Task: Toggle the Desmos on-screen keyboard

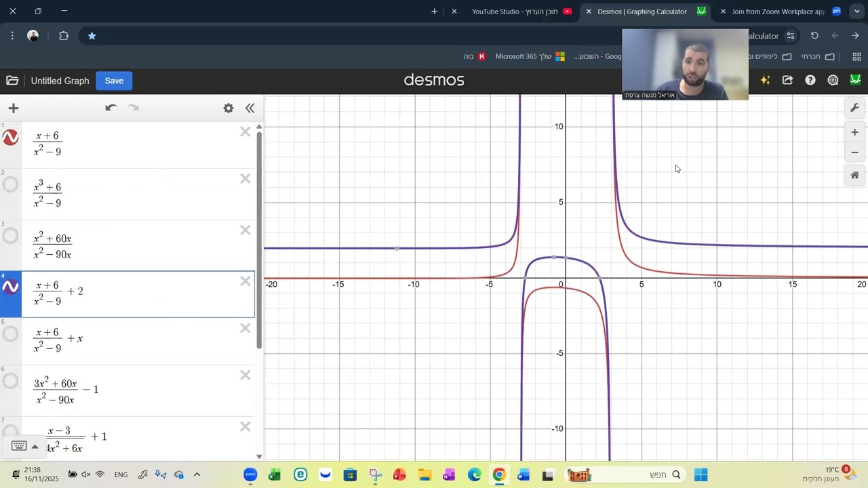Action: pyautogui.click(x=19, y=446)
